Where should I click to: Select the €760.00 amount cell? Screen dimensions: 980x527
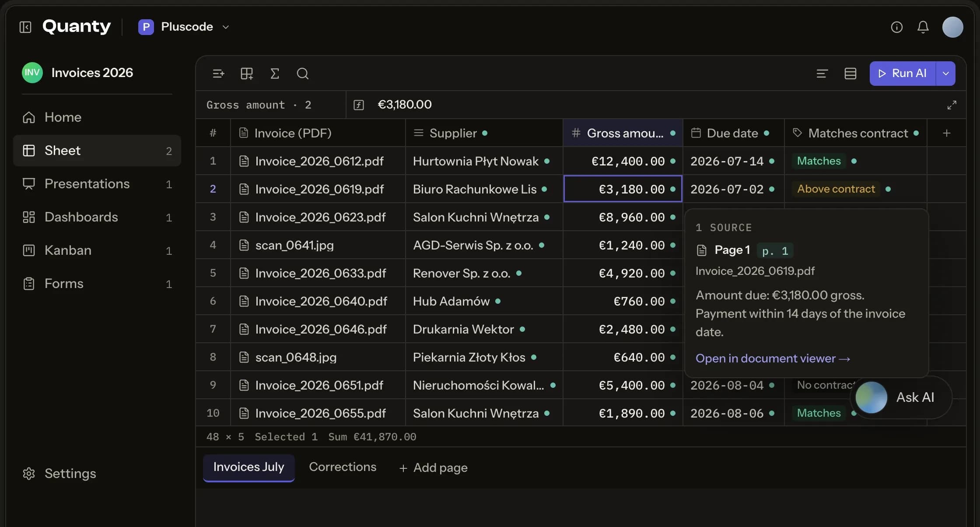point(623,301)
